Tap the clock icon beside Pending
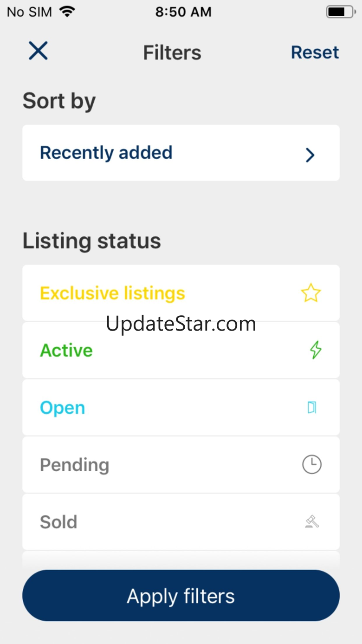Image resolution: width=362 pixels, height=644 pixels. tap(312, 464)
